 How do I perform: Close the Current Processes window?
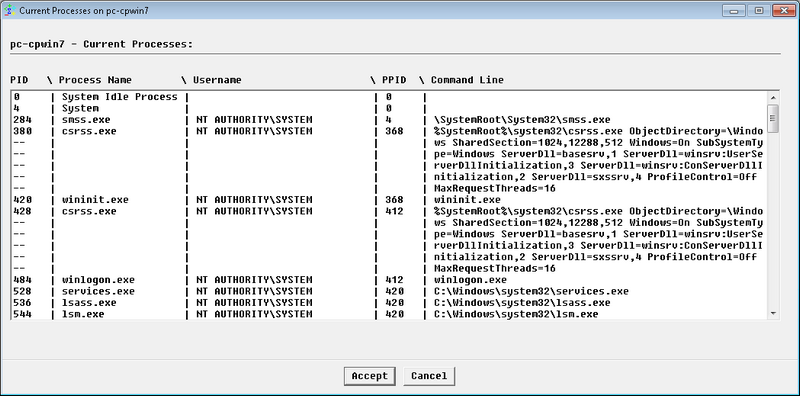tap(784, 10)
